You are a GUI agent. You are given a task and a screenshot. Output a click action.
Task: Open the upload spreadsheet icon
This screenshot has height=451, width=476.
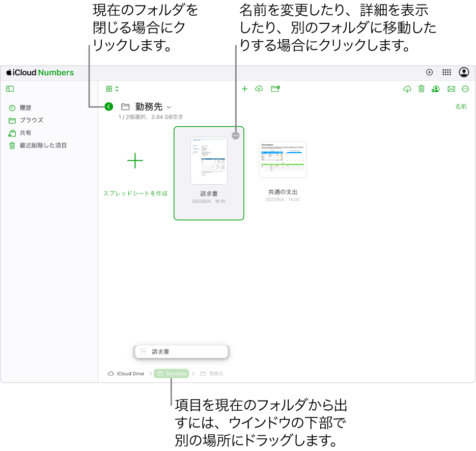click(x=259, y=89)
